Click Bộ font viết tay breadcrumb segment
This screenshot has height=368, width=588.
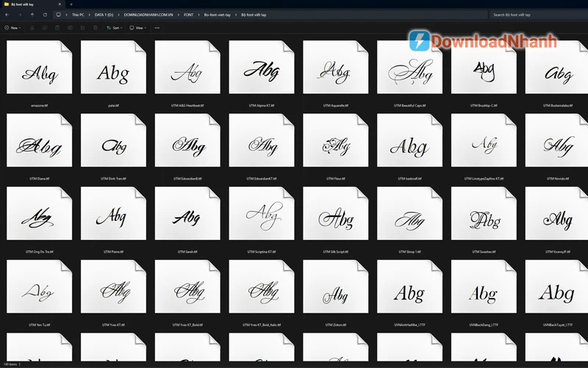click(x=254, y=15)
